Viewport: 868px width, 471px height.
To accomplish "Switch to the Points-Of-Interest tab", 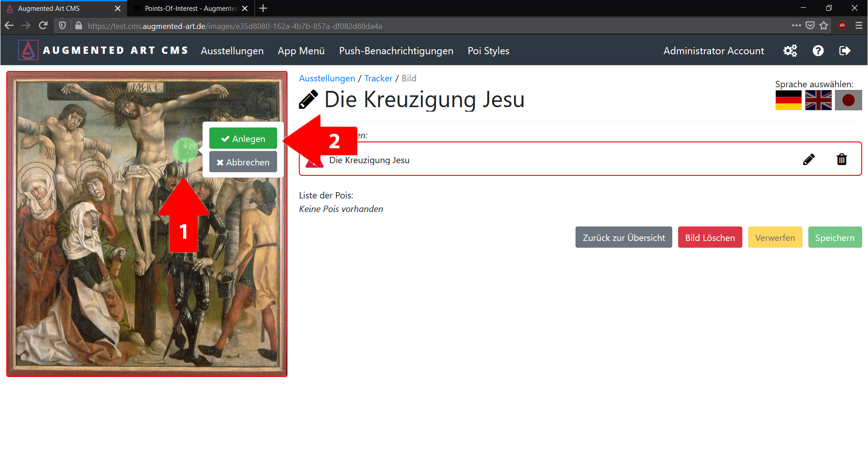I will (191, 8).
